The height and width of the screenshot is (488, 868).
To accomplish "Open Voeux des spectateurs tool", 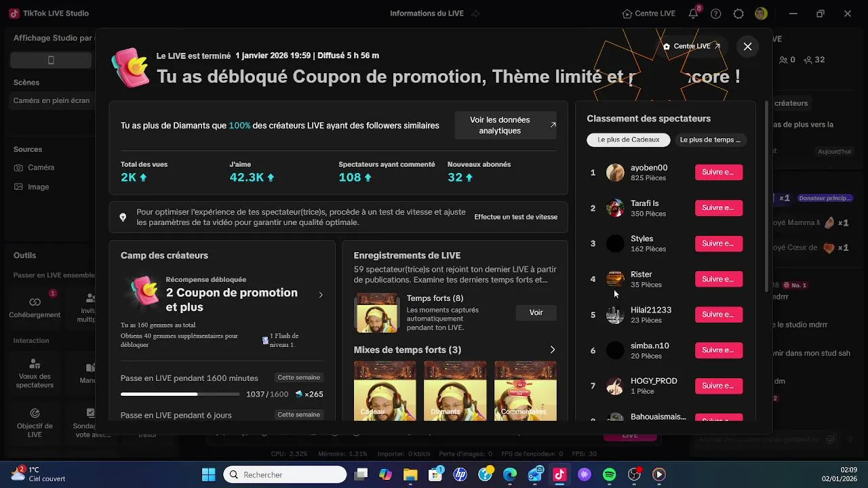I will pos(35,373).
